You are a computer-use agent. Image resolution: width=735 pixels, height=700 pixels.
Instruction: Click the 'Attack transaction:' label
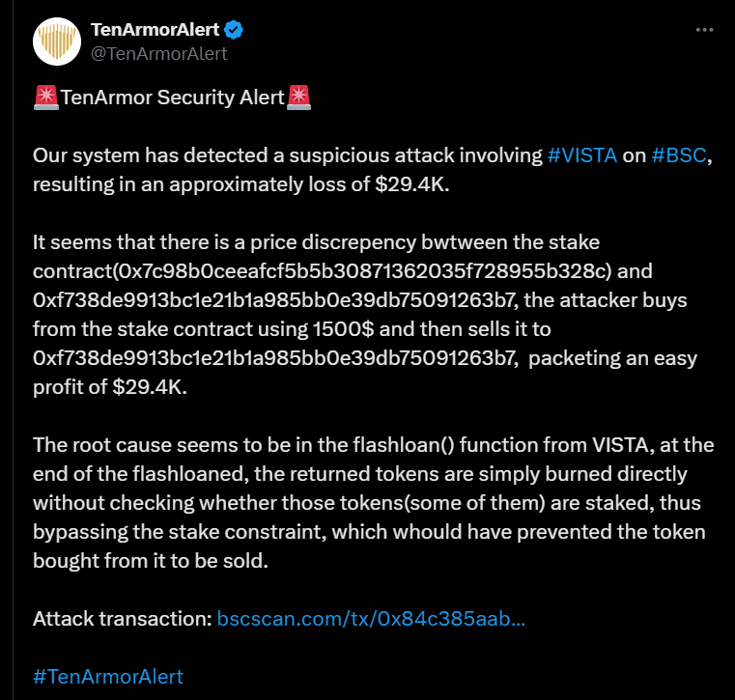coord(122,619)
